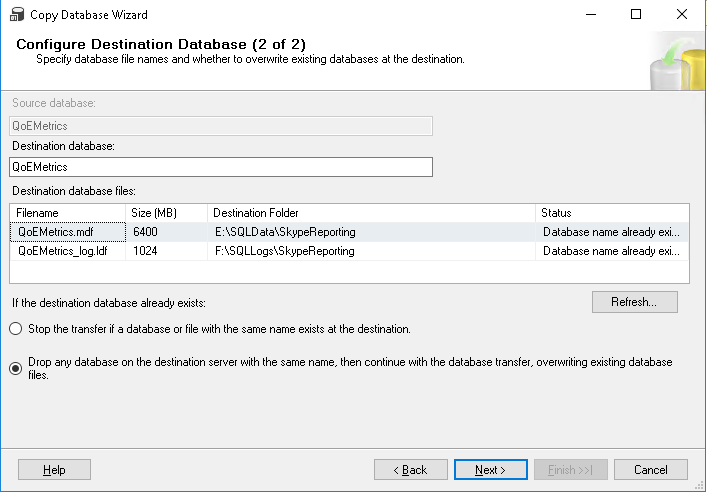Image resolution: width=707 pixels, height=493 pixels.
Task: Click the database copy graphic in header
Action: tap(677, 62)
